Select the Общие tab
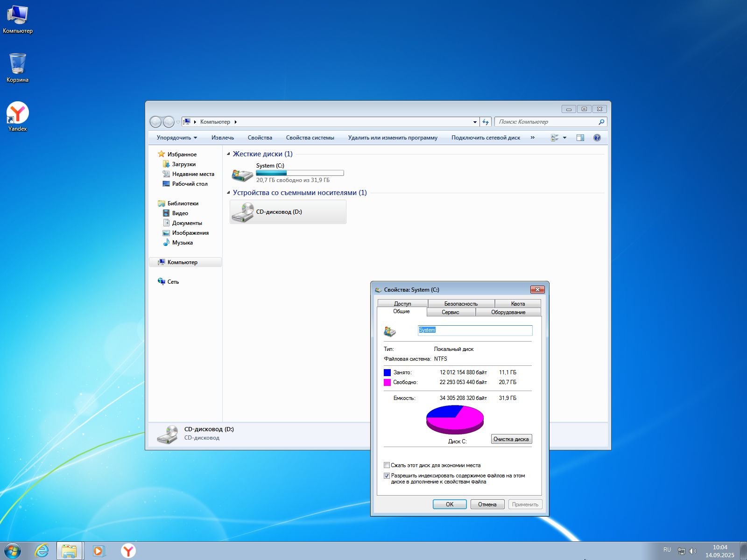The width and height of the screenshot is (747, 560). coord(402,311)
